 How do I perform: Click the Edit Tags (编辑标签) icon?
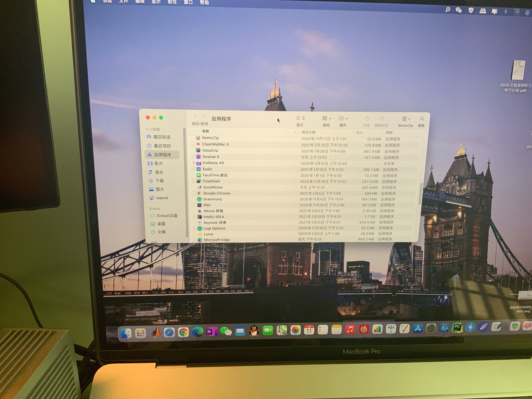point(382,119)
